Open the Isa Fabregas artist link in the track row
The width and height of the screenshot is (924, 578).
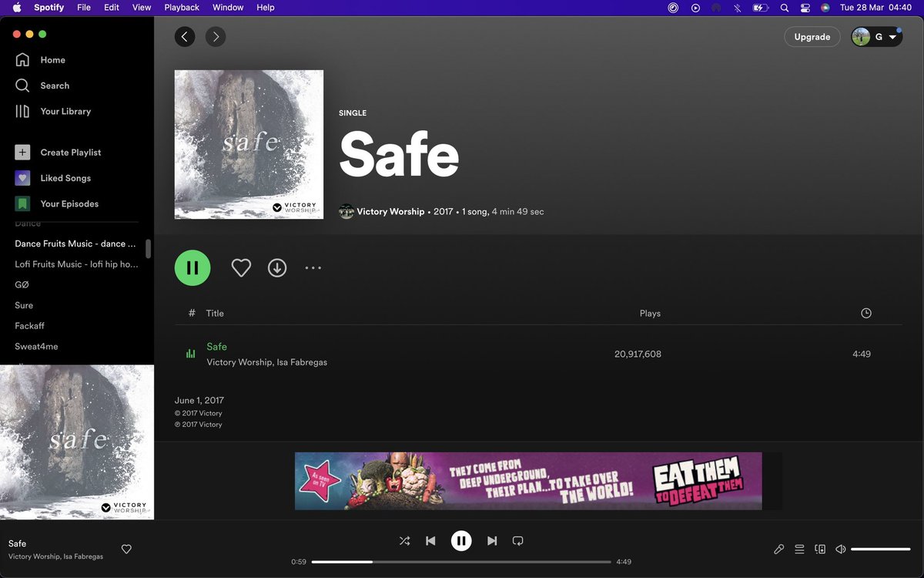pos(302,362)
